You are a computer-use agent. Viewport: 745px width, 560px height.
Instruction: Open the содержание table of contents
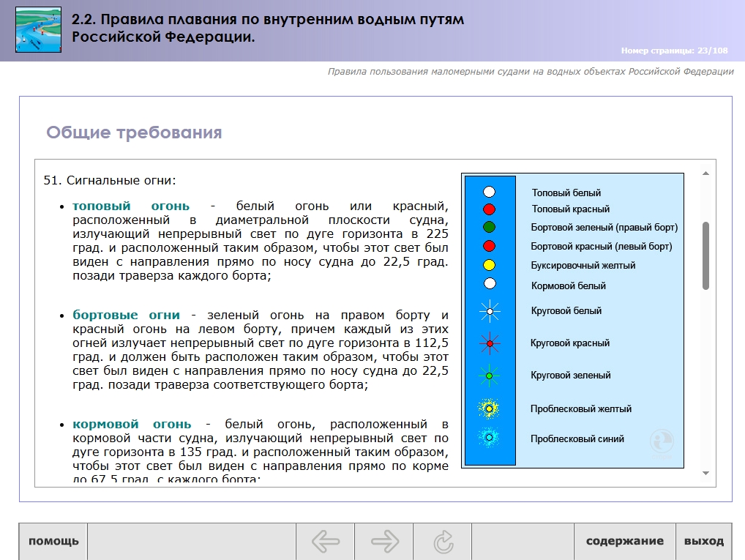click(624, 542)
